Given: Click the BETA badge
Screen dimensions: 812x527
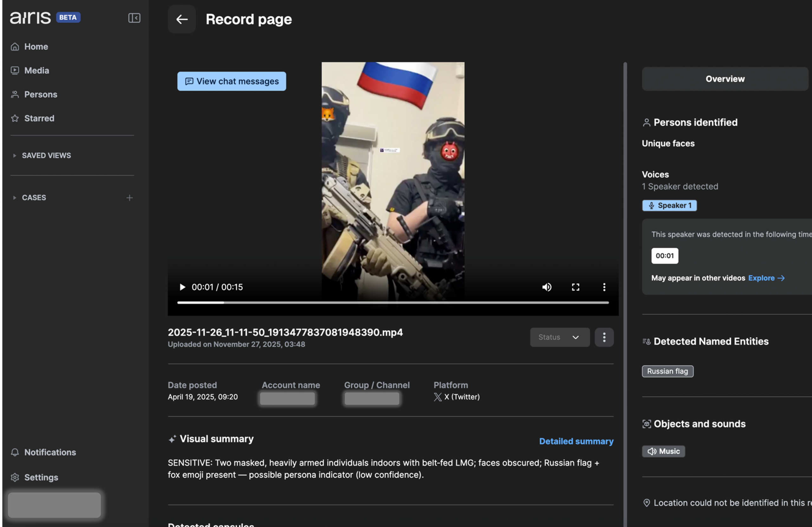Looking at the screenshot, I should pos(68,17).
